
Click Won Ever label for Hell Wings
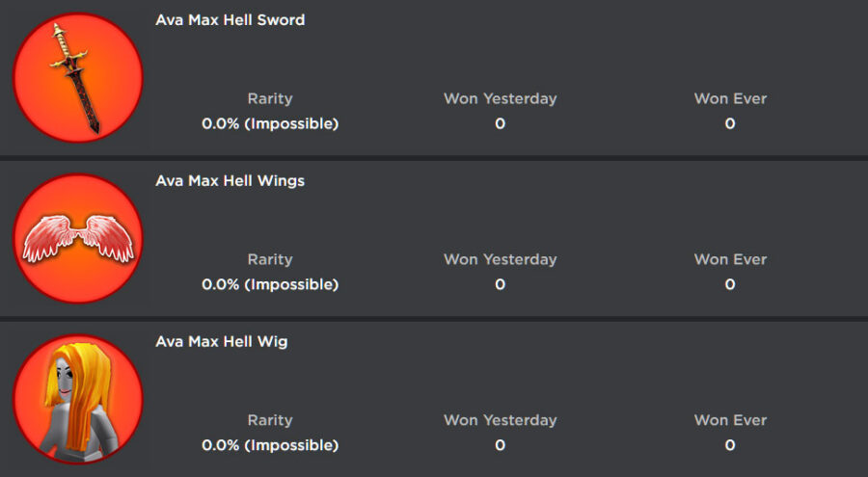click(730, 259)
